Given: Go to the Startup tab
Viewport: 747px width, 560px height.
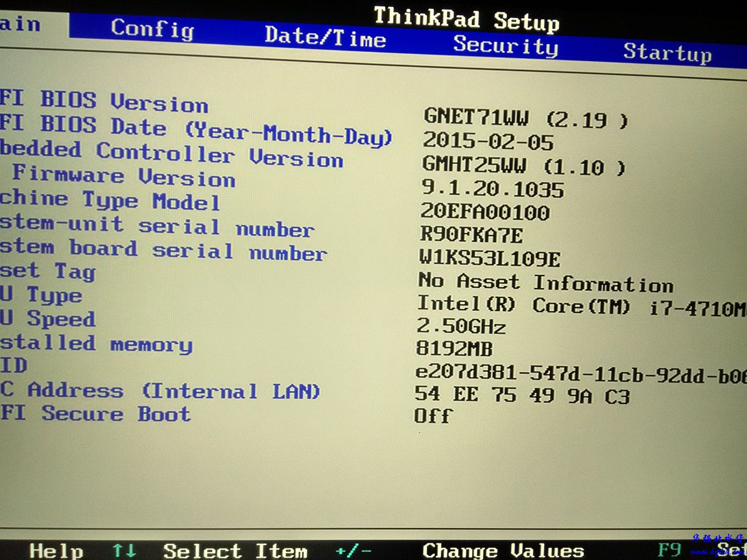Looking at the screenshot, I should coord(668,52).
